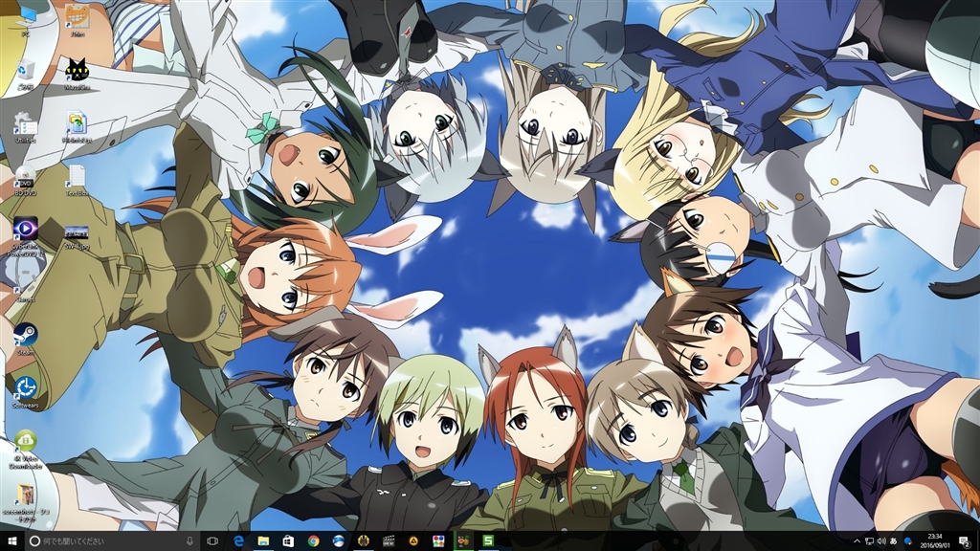The height and width of the screenshot is (551, 980).
Task: Open the volume control tray icon
Action: pos(881,541)
